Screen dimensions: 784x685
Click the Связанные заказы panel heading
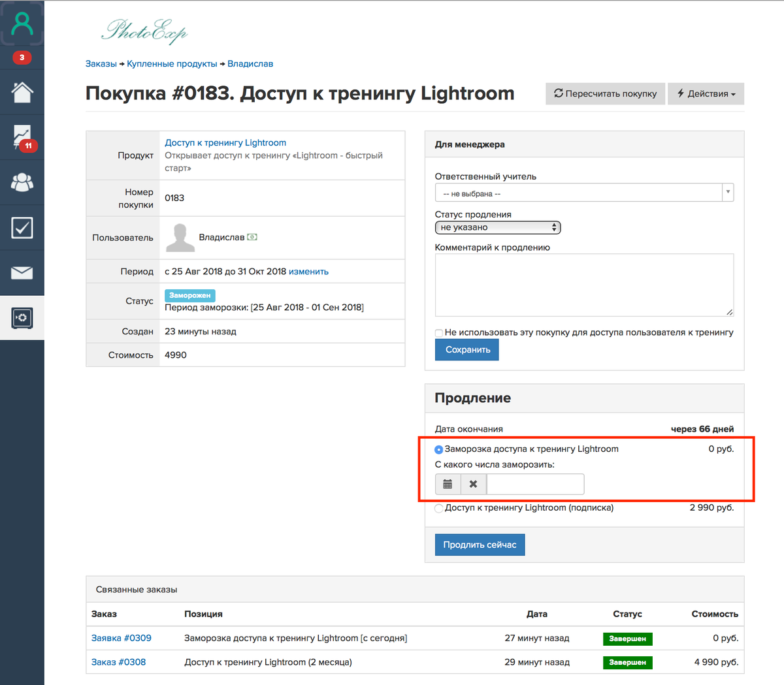(x=137, y=589)
